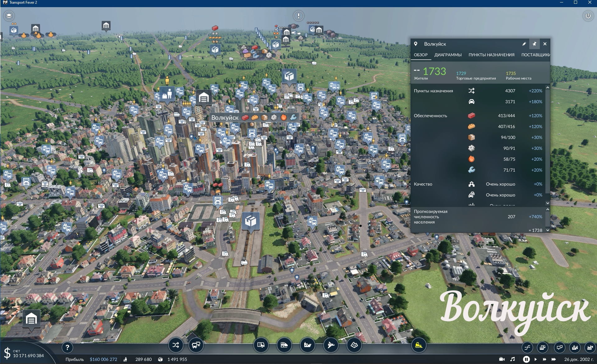Open the air construction plane menu

[331, 345]
